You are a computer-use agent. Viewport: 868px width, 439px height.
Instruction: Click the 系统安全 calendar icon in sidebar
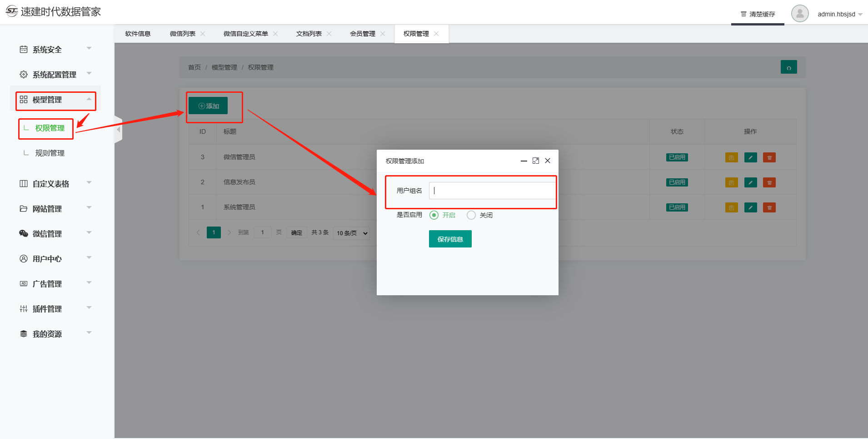[24, 49]
